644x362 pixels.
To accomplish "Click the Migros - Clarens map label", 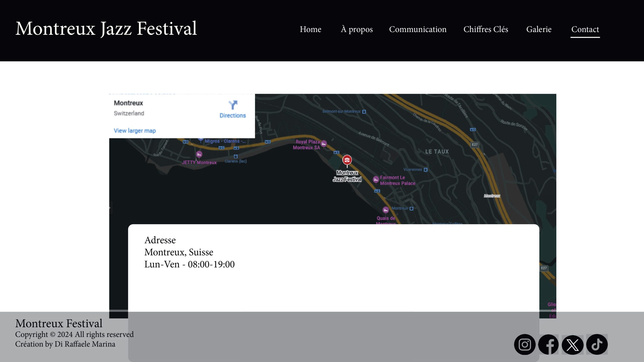I will (x=225, y=141).
